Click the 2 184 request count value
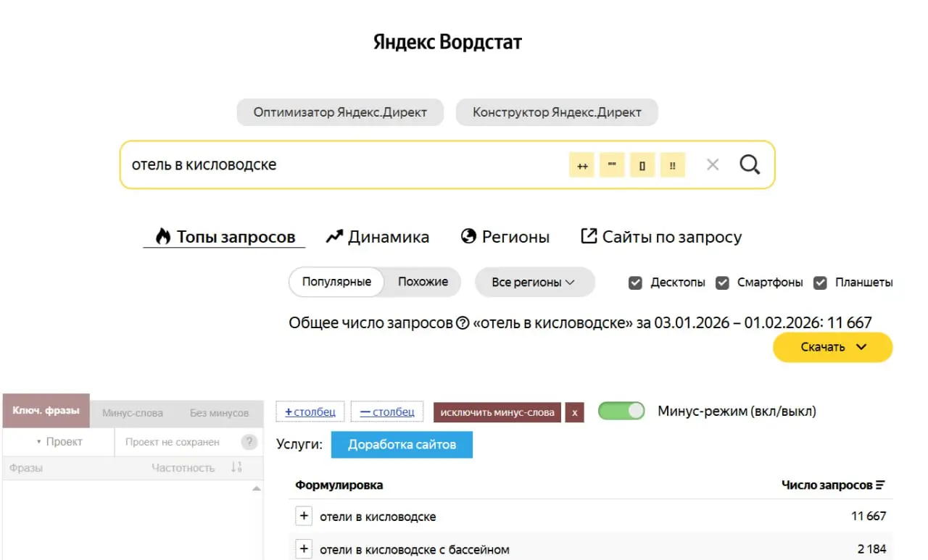 (x=871, y=549)
